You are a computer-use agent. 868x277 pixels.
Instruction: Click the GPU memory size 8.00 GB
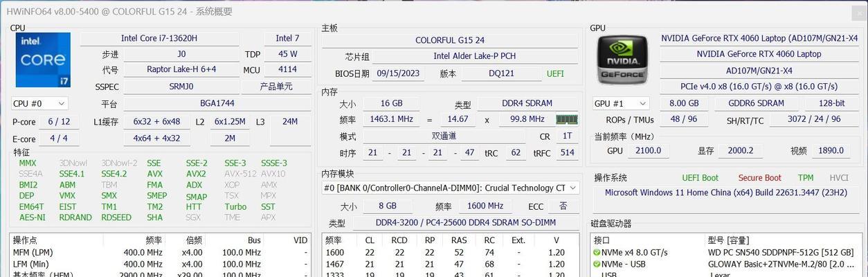pos(684,103)
